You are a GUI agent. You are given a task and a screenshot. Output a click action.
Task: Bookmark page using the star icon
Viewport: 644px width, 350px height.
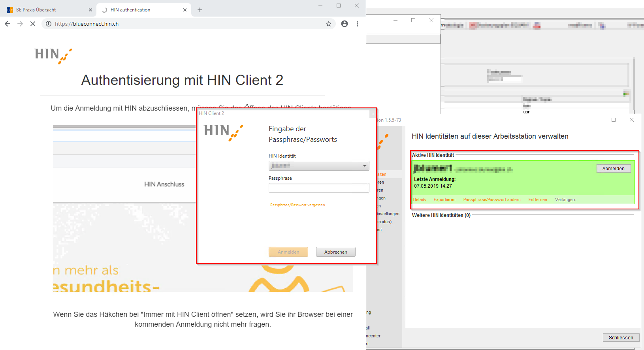coord(328,24)
